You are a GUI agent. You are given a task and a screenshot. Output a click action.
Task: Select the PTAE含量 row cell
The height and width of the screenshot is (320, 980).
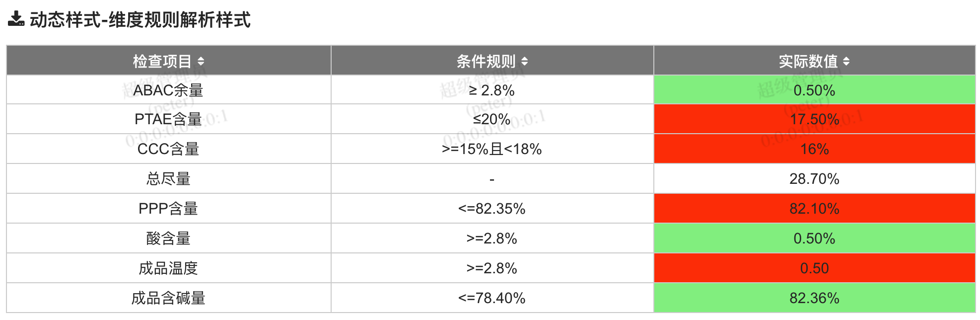(x=169, y=119)
